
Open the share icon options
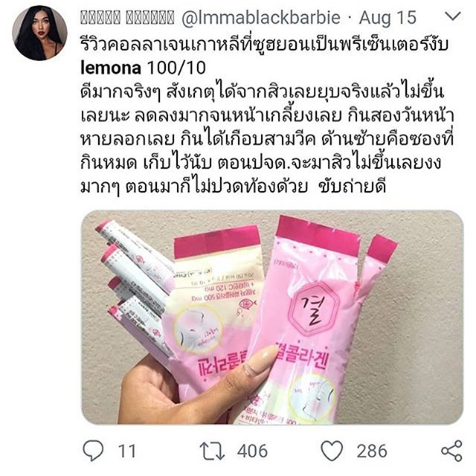(x=451, y=451)
